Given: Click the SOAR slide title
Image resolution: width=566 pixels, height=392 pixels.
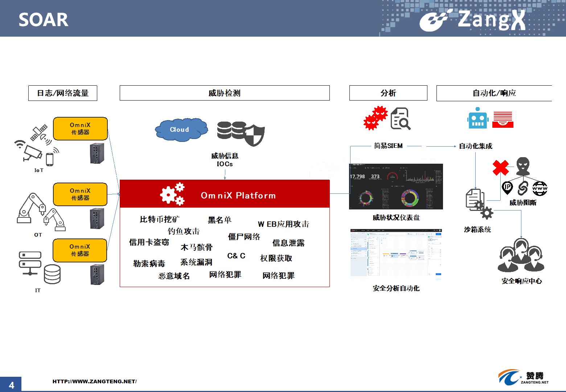Looking at the screenshot, I should tap(44, 20).
